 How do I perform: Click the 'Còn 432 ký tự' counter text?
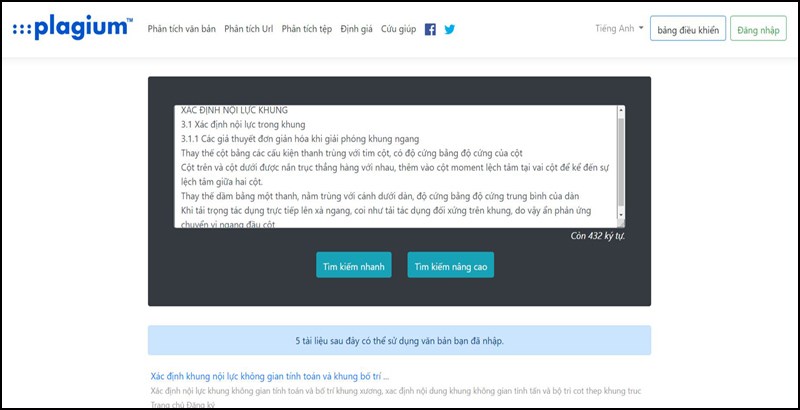pyautogui.click(x=597, y=236)
